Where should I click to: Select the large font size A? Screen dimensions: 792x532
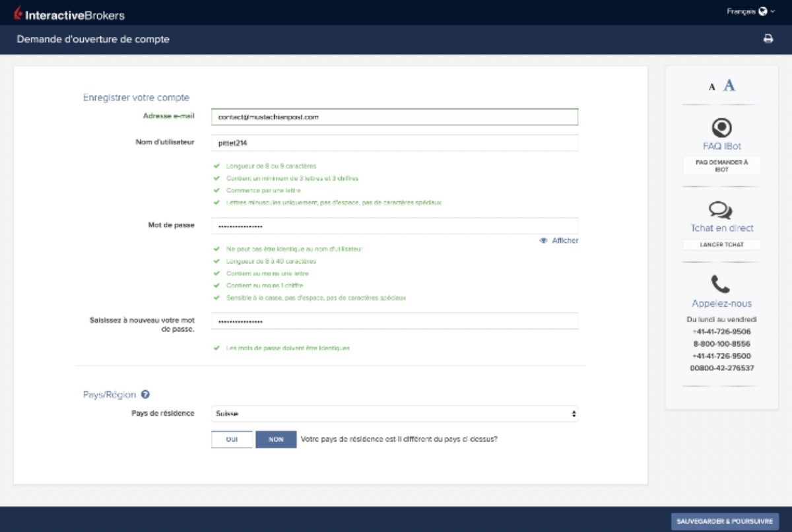pos(729,85)
